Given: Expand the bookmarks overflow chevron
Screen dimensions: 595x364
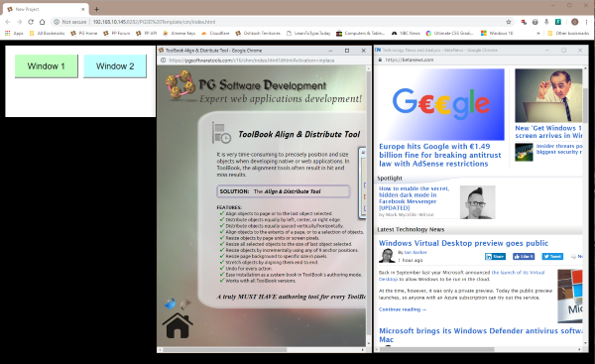Looking at the screenshot, I should pyautogui.click(x=538, y=34).
